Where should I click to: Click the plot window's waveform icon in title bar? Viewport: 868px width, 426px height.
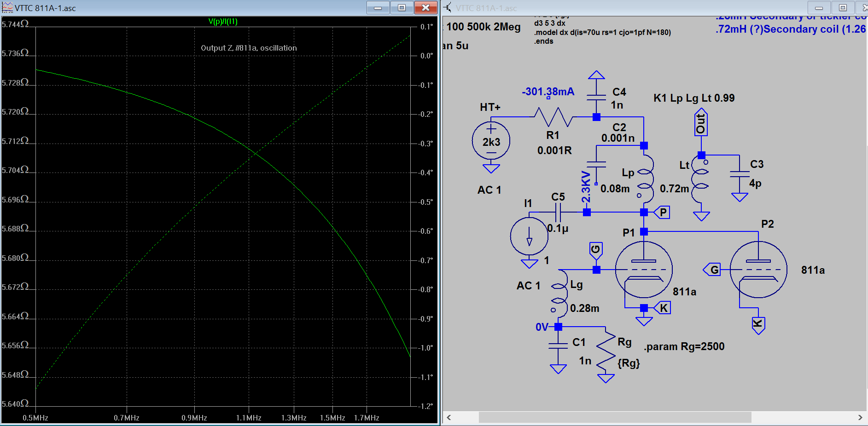click(x=7, y=7)
